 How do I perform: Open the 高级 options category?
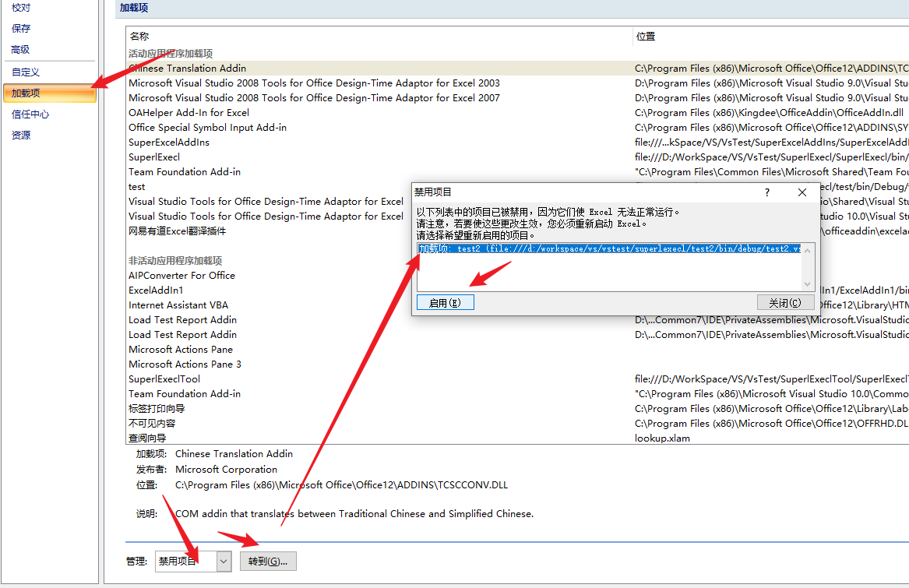(20, 50)
